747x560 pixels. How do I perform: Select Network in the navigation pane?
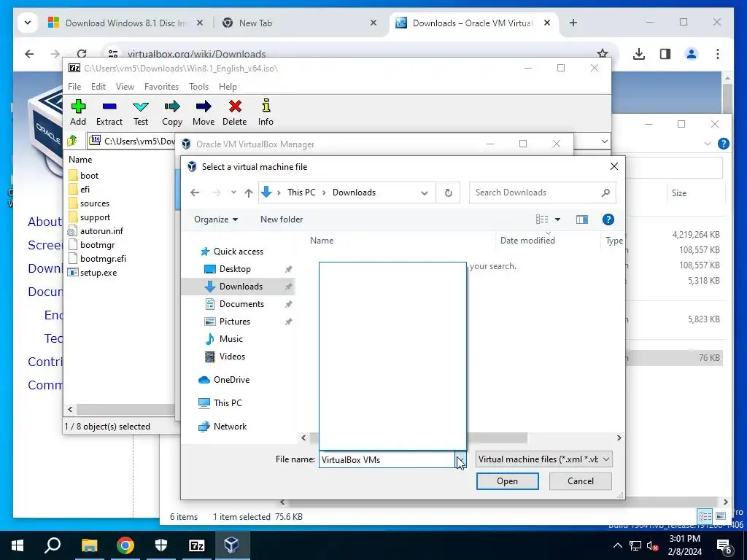coord(230,426)
